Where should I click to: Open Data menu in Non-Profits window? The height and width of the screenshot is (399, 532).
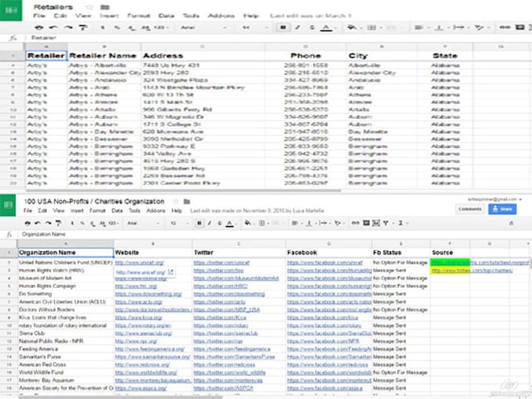(x=117, y=210)
